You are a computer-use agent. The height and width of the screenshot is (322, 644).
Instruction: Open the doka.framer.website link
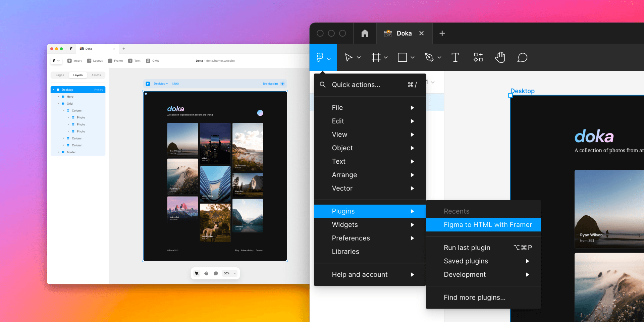(220, 61)
